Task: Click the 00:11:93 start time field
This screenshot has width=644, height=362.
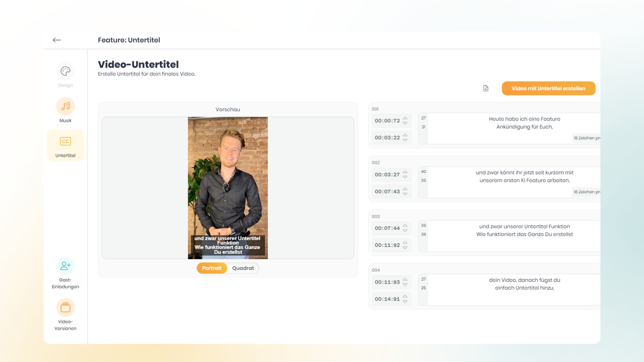Action: [x=387, y=282]
